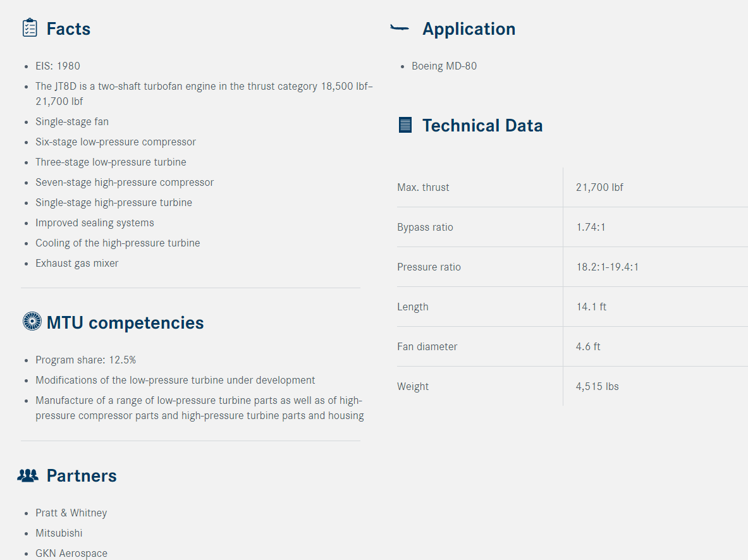Click the 'Boeing MD-80' application item

click(x=444, y=66)
